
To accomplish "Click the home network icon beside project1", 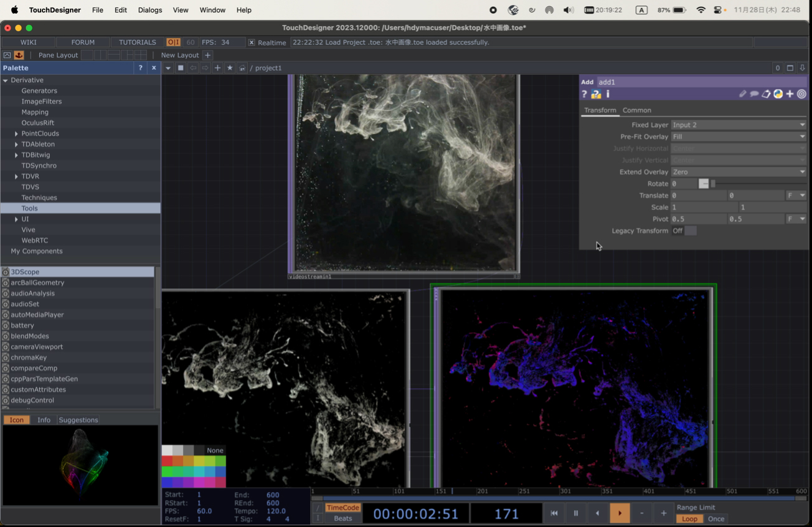I will click(242, 68).
